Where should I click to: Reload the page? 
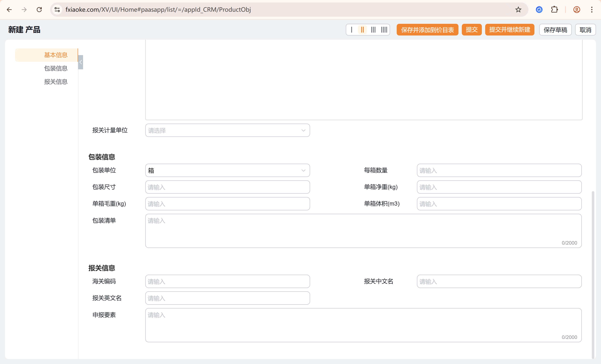point(39,10)
